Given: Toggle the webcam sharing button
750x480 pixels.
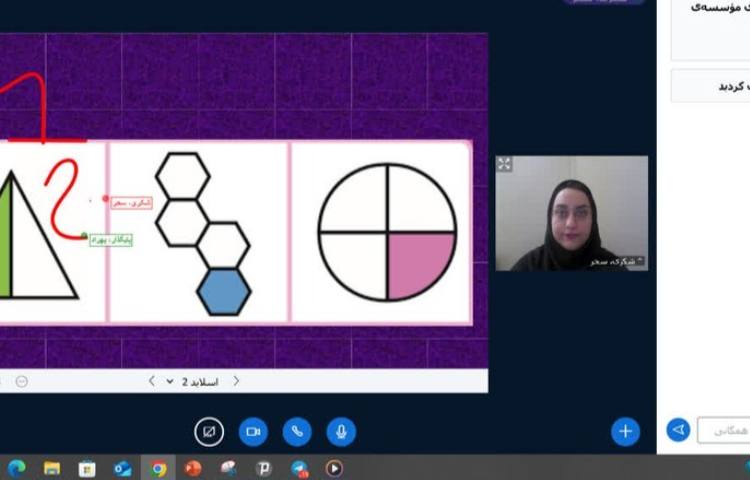Looking at the screenshot, I should coord(253,431).
